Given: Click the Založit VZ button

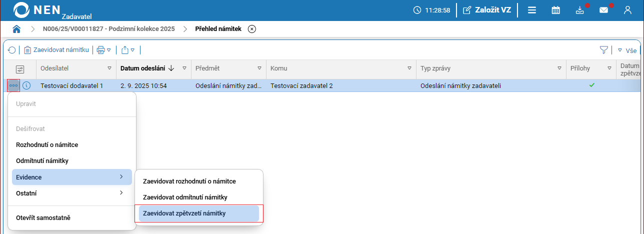Looking at the screenshot, I should click(x=487, y=10).
